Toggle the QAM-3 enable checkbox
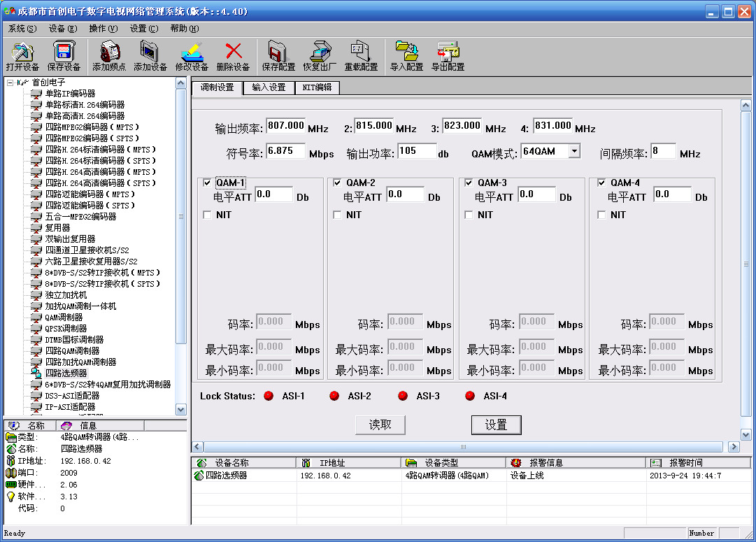 point(469,183)
